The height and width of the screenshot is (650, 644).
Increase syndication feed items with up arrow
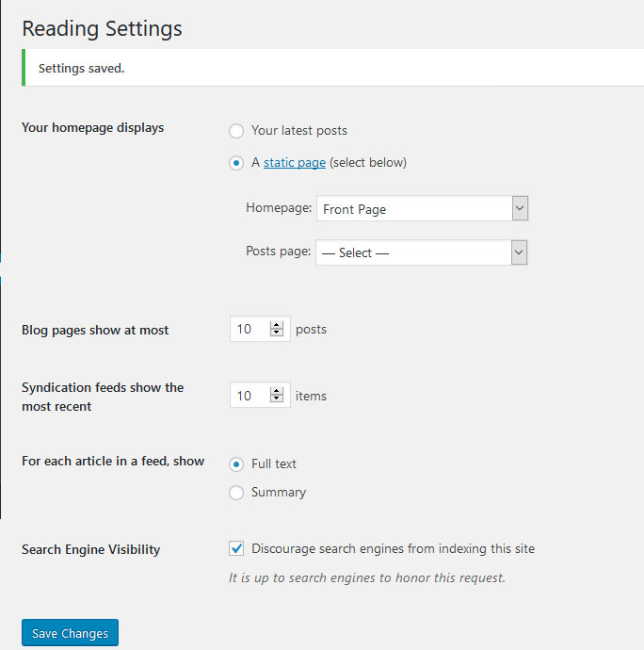(x=277, y=391)
